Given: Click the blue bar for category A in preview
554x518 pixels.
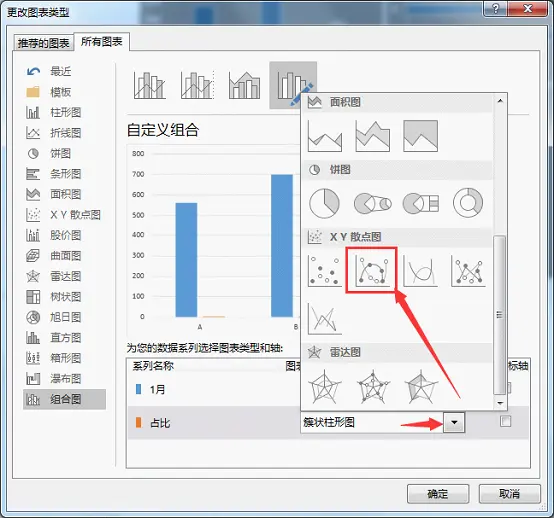Looking at the screenshot, I should click(x=186, y=260).
